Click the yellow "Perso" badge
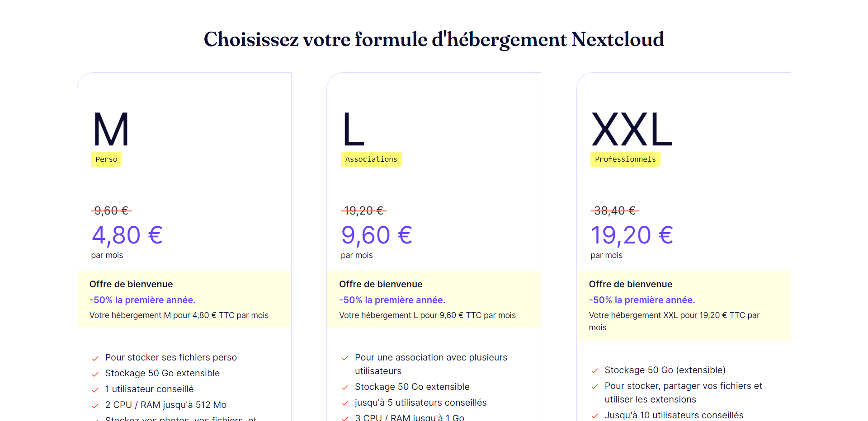Viewport: 868px width, 421px height. coord(106,159)
